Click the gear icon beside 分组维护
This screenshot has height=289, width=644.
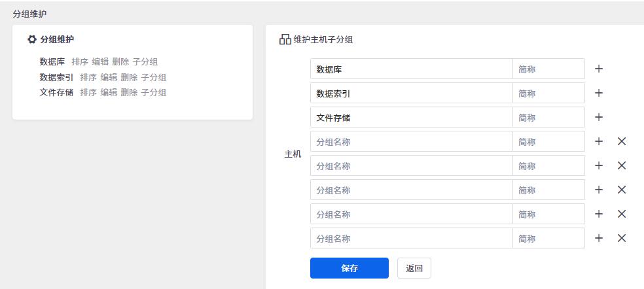(x=32, y=40)
